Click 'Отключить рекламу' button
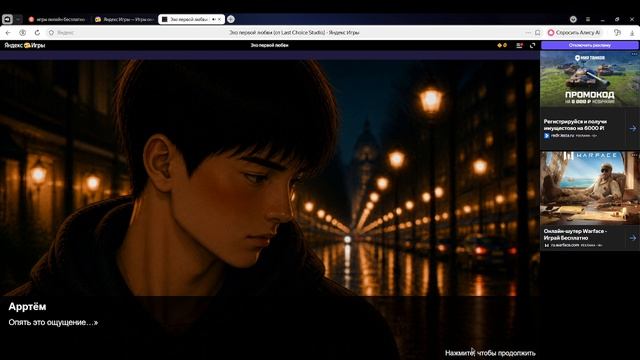 pyautogui.click(x=589, y=45)
